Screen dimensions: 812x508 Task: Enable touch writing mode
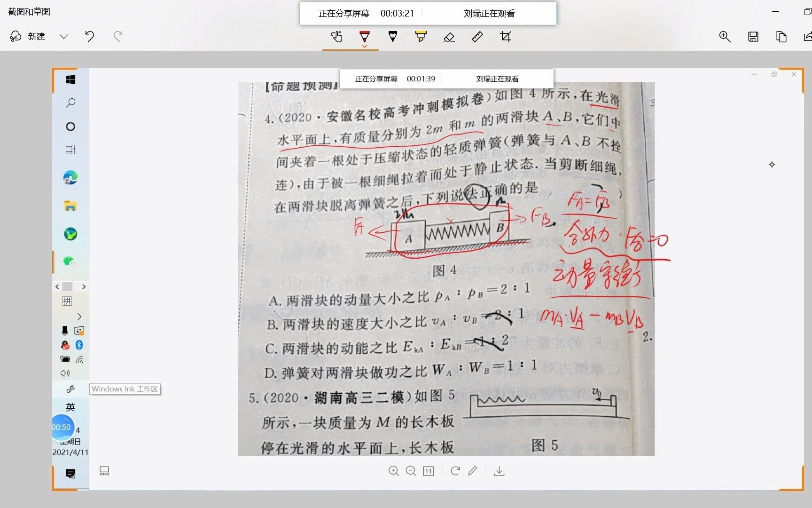[x=336, y=37]
